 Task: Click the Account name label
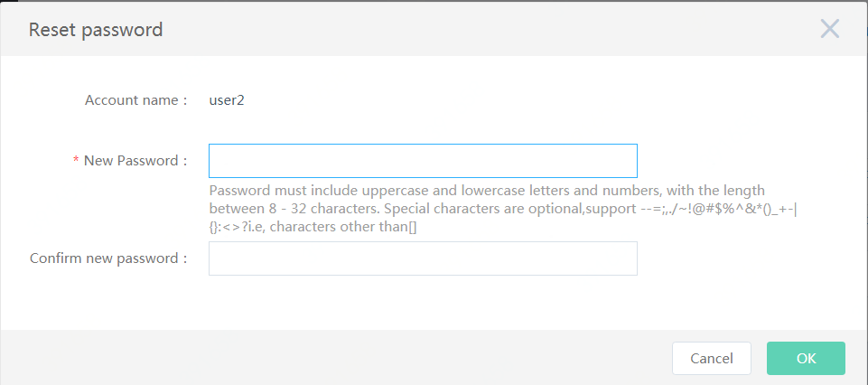point(136,101)
